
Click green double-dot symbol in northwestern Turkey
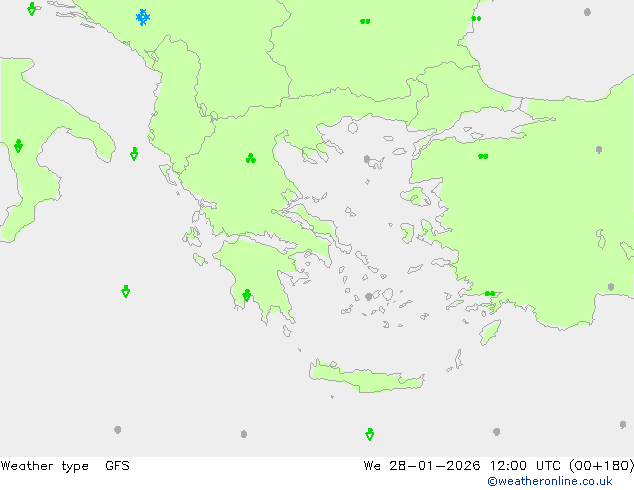[x=483, y=156]
